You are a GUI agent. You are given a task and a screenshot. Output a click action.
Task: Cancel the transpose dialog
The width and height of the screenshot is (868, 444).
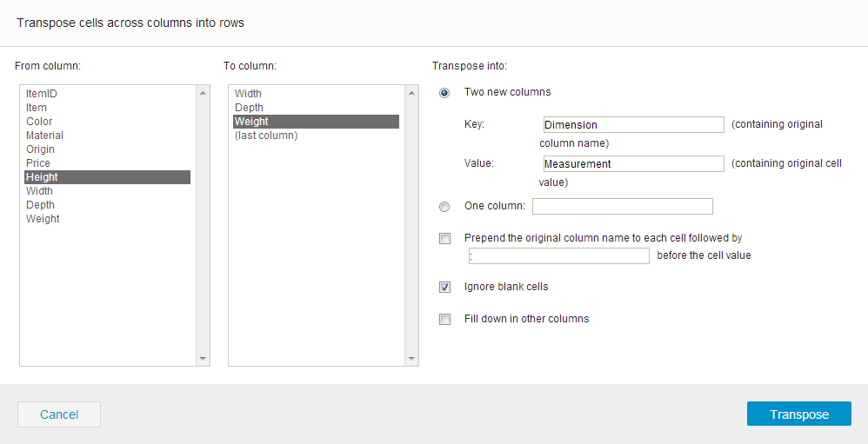pos(59,414)
